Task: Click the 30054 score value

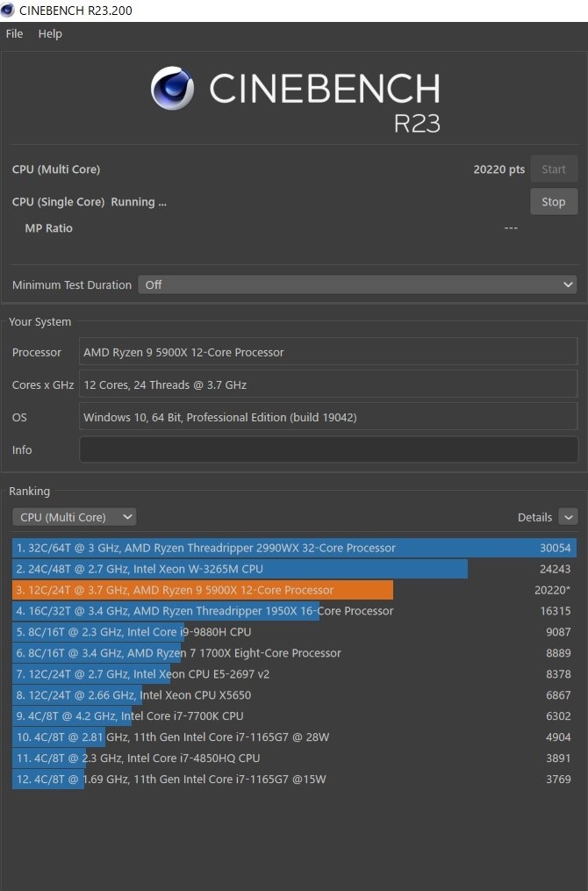Action: pos(555,548)
